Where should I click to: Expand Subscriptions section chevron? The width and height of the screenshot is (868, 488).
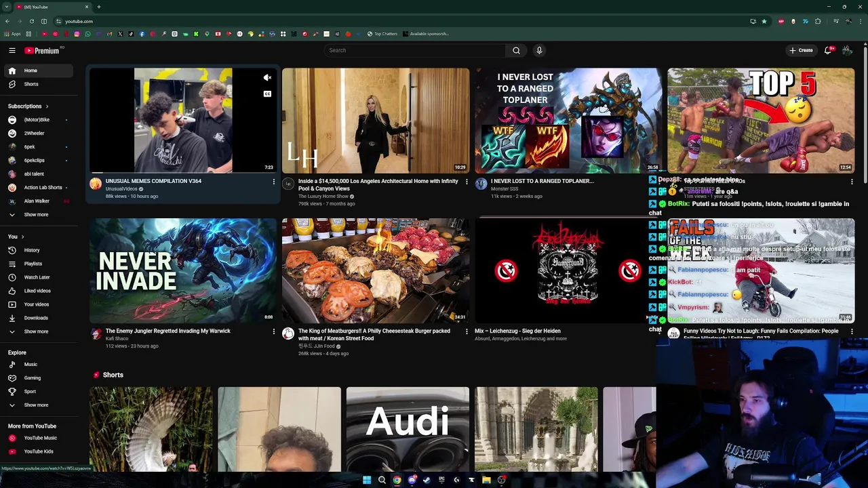click(47, 106)
